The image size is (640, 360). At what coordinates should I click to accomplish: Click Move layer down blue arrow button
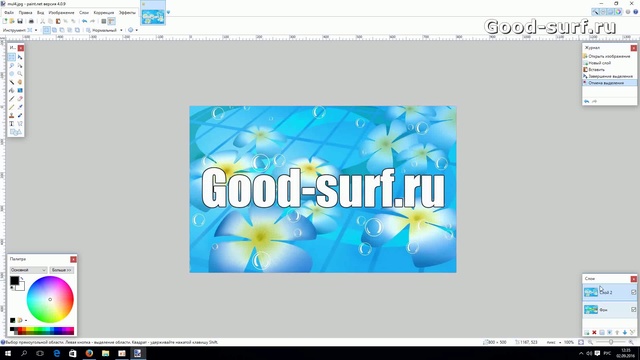[x=624, y=333]
